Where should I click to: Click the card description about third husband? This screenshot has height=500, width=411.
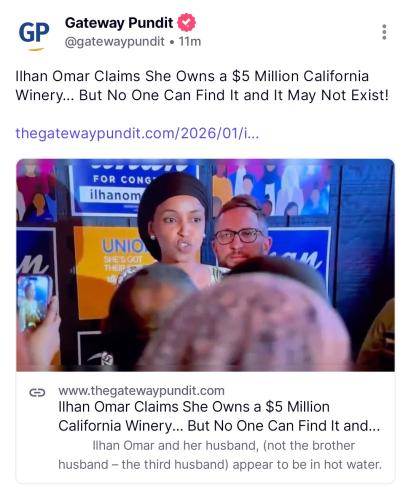[220, 455]
